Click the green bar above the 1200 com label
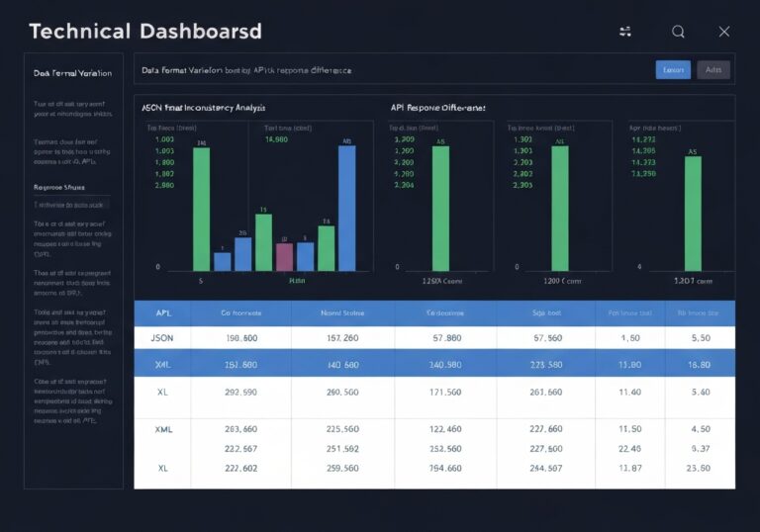The height and width of the screenshot is (532, 760). point(559,208)
